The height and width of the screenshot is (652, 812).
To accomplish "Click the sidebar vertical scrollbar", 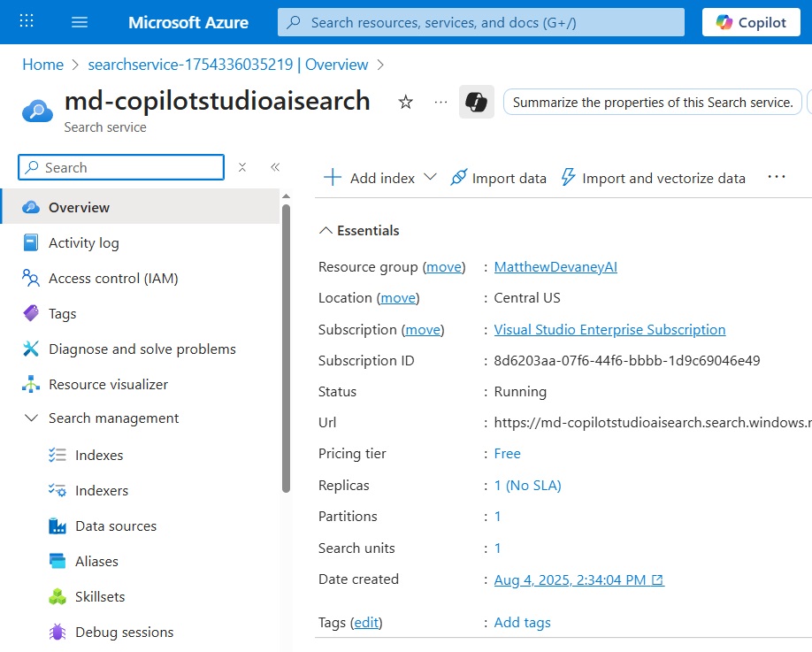I will (x=286, y=348).
